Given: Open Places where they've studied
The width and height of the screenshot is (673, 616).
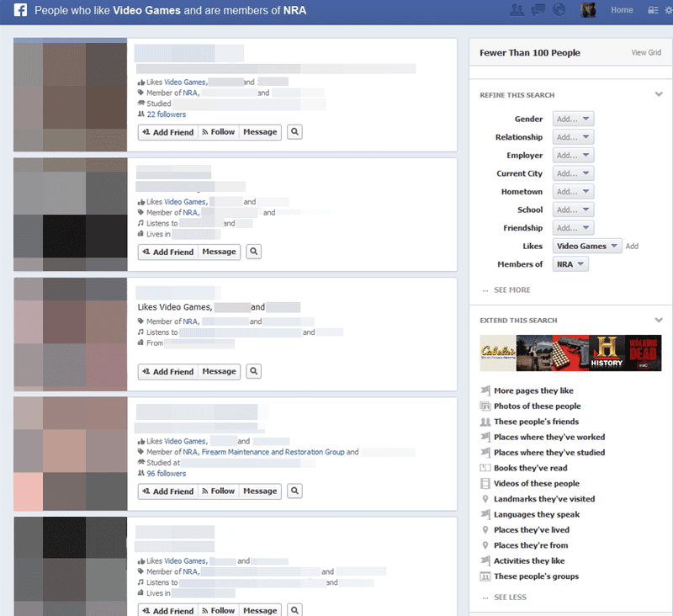Looking at the screenshot, I should (549, 453).
